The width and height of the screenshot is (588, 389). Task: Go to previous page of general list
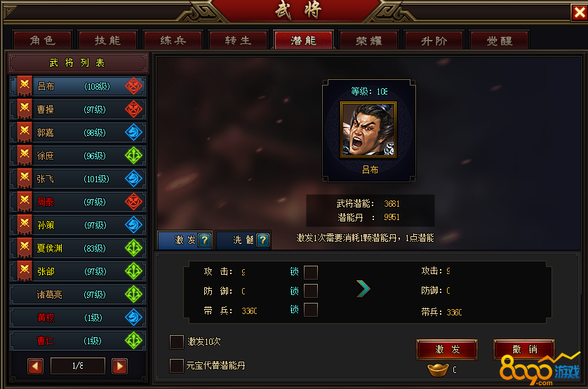(35, 366)
